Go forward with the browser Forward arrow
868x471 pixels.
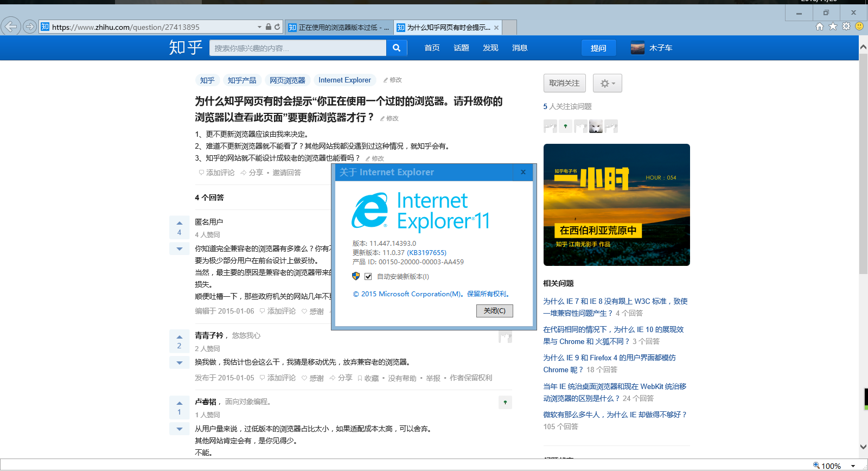30,26
